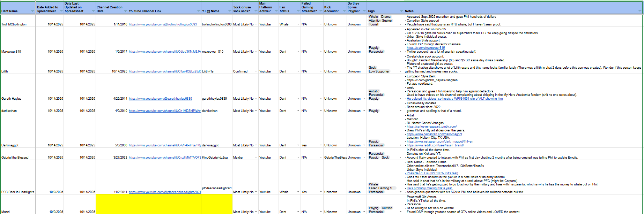Open the Tags column filter
Viewport: 644px width, 214px height.
401,11
